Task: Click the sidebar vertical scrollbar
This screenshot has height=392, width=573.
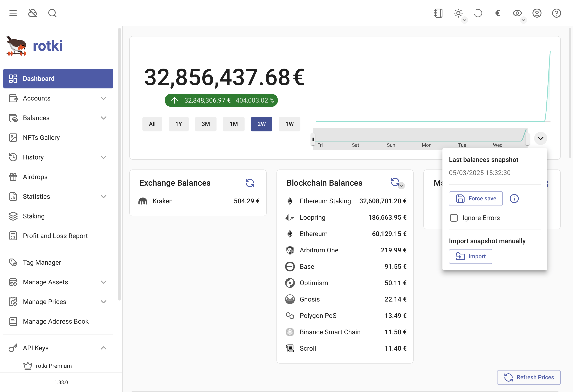Action: [120, 164]
